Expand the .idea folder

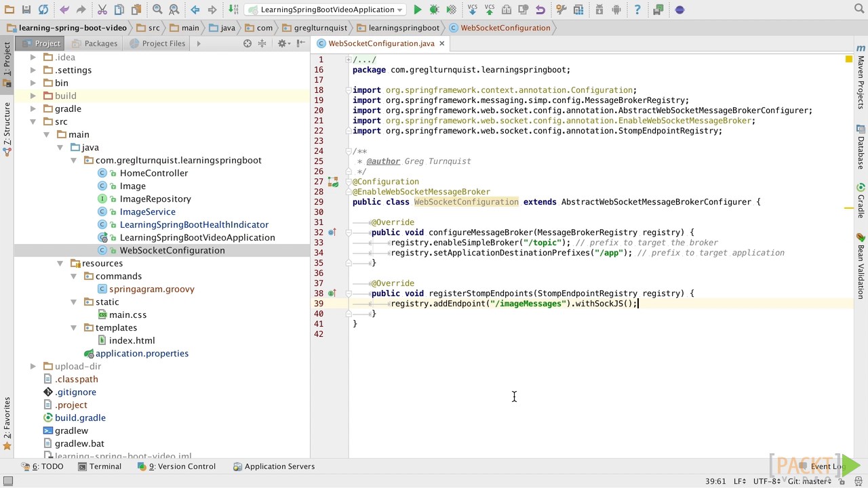tap(33, 58)
